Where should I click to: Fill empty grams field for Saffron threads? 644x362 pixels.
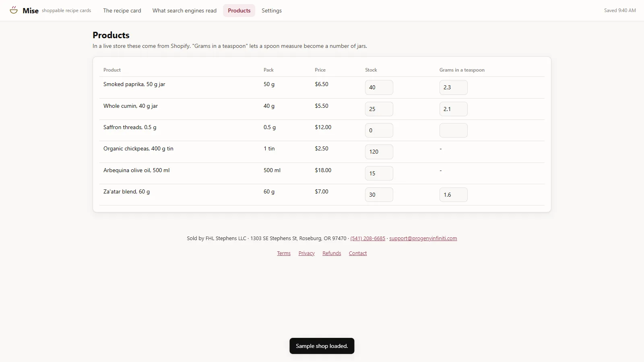[454, 130]
